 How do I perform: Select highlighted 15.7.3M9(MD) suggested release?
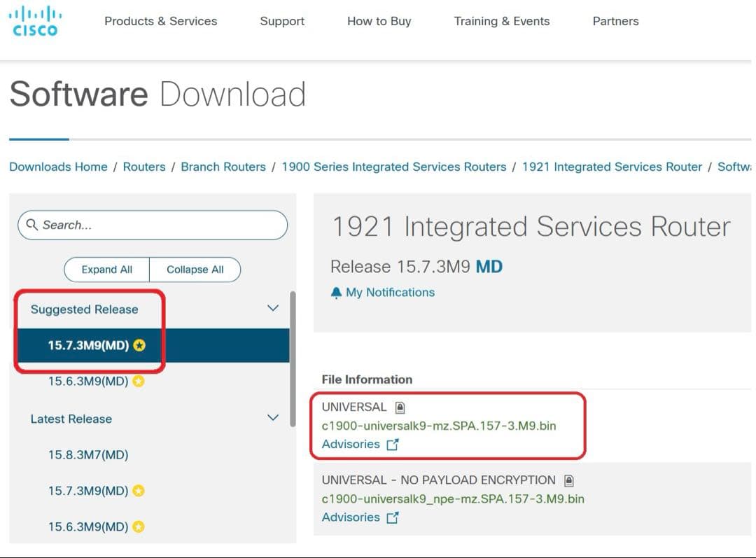pos(153,345)
